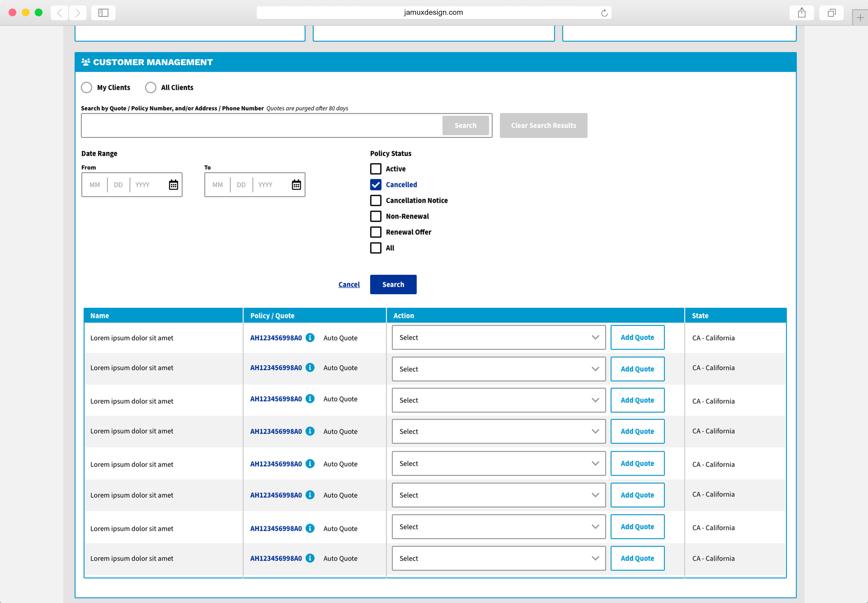Screen dimensions: 868x603
Task: Open a new tab with the plus icon
Action: (860, 17)
